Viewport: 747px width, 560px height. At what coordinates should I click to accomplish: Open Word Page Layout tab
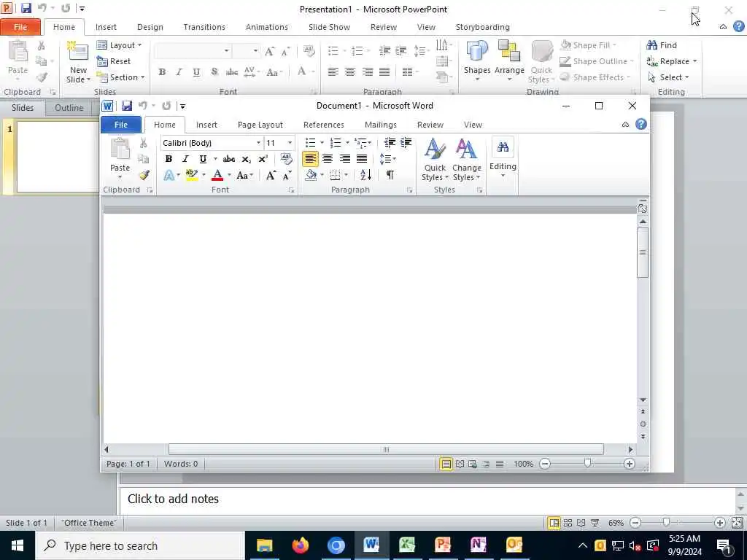[260, 125]
